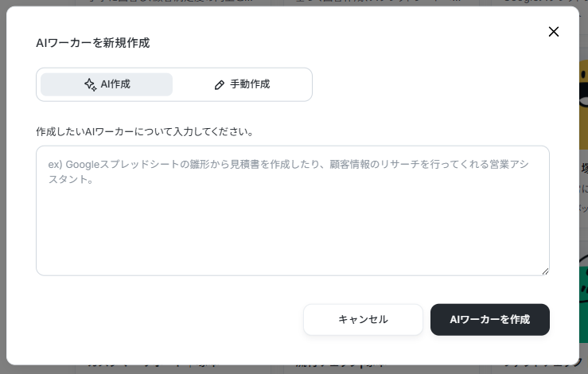The width and height of the screenshot is (588, 374).
Task: Click the text area resize handle
Action: (545, 271)
